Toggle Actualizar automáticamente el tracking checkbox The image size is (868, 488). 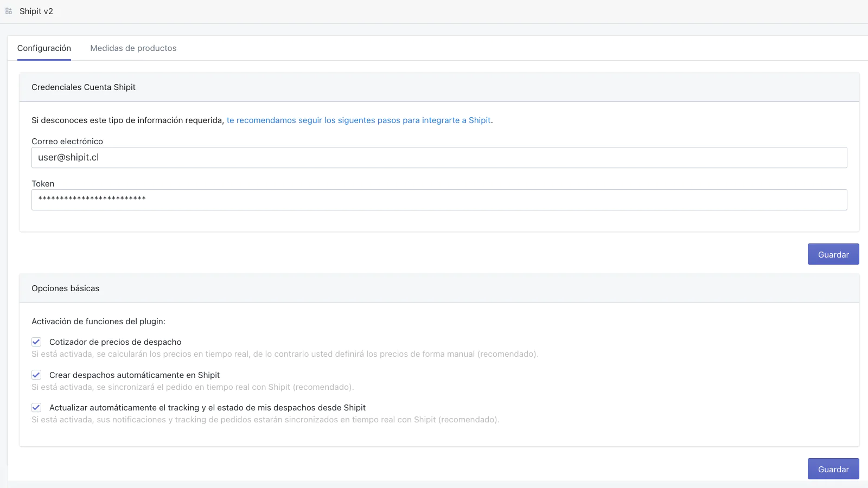tap(36, 408)
